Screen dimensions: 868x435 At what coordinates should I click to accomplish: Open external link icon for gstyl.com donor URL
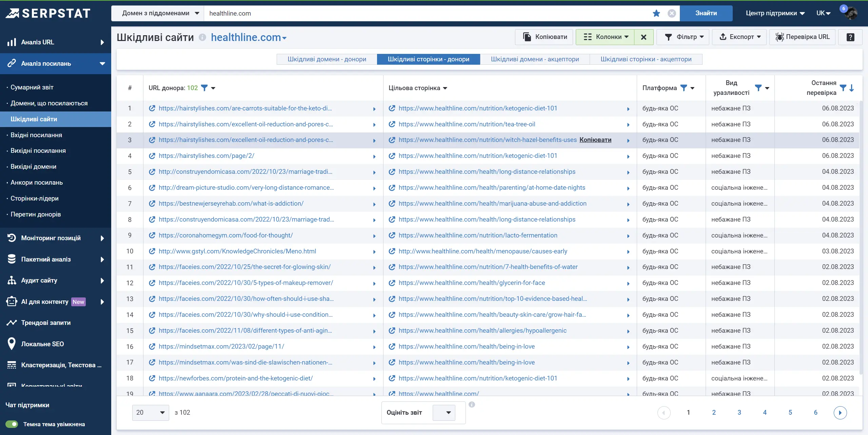(152, 251)
